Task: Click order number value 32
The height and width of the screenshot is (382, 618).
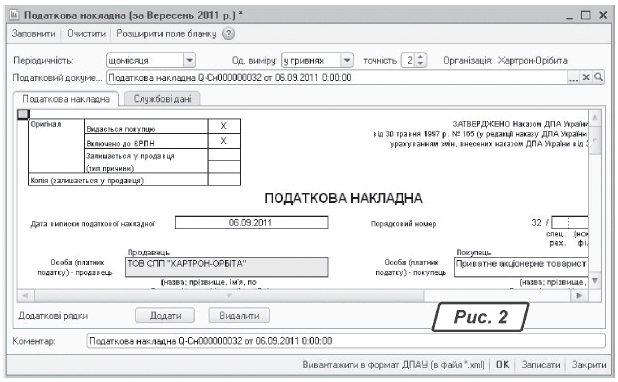Action: tap(536, 223)
